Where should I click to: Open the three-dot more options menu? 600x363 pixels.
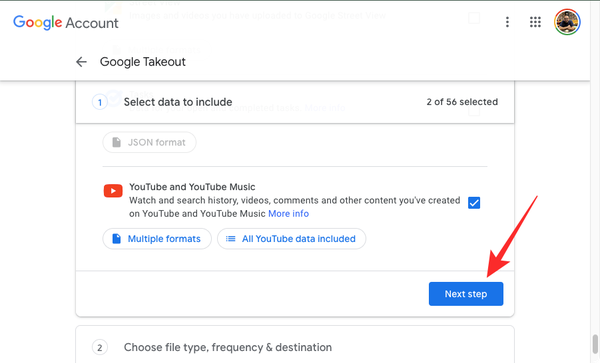pos(507,22)
